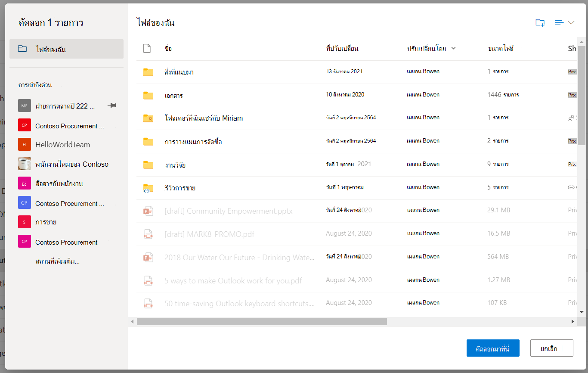Viewport: 588px width, 373px height.
Task: Select ไฟล์ของฉัน in the left pane
Action: [x=66, y=49]
